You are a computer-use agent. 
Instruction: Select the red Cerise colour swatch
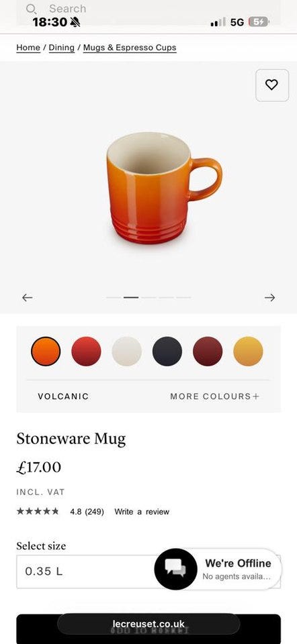tap(87, 351)
